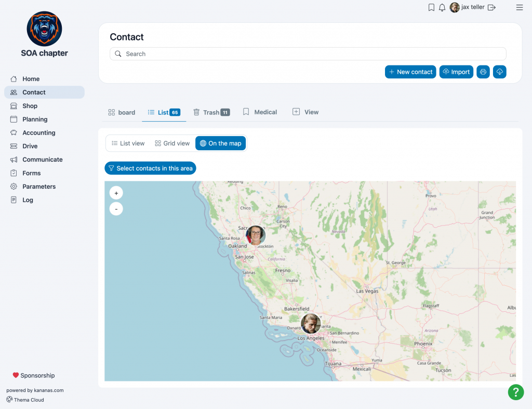532x409 pixels.
Task: Open Planning section
Action: coord(45,119)
